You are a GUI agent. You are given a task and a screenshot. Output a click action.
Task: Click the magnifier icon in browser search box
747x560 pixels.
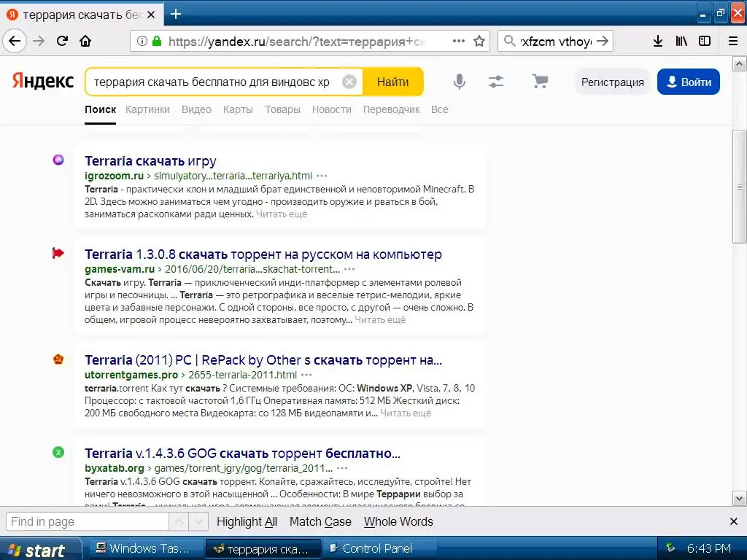[509, 41]
